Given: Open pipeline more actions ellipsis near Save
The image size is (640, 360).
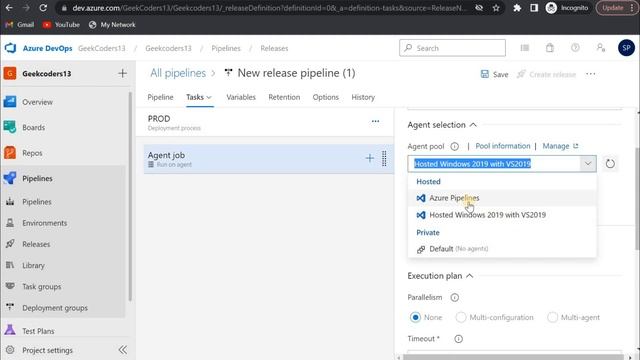Looking at the screenshot, I should (590, 74).
